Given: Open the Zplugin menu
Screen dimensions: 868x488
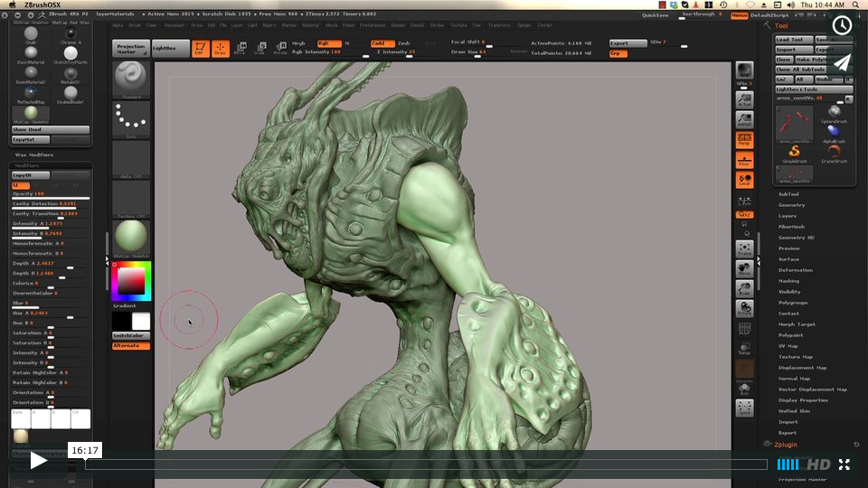Looking at the screenshot, I should [x=524, y=25].
